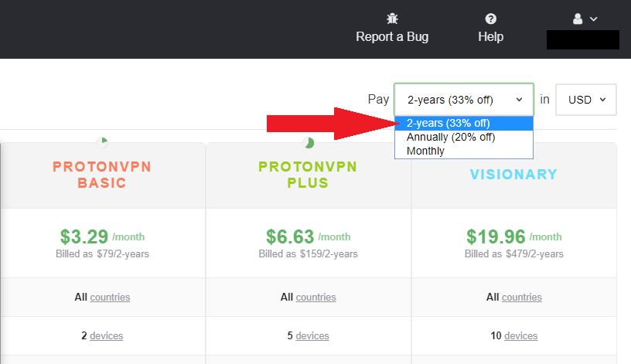Screen dimensions: 631x364
Task: Open countries link under Basic plan
Action: click(x=110, y=298)
